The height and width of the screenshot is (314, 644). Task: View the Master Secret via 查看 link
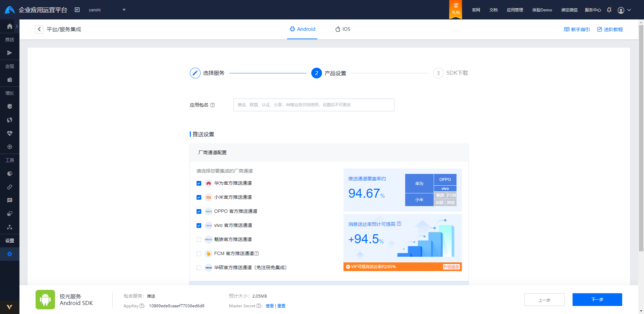tap(269, 306)
